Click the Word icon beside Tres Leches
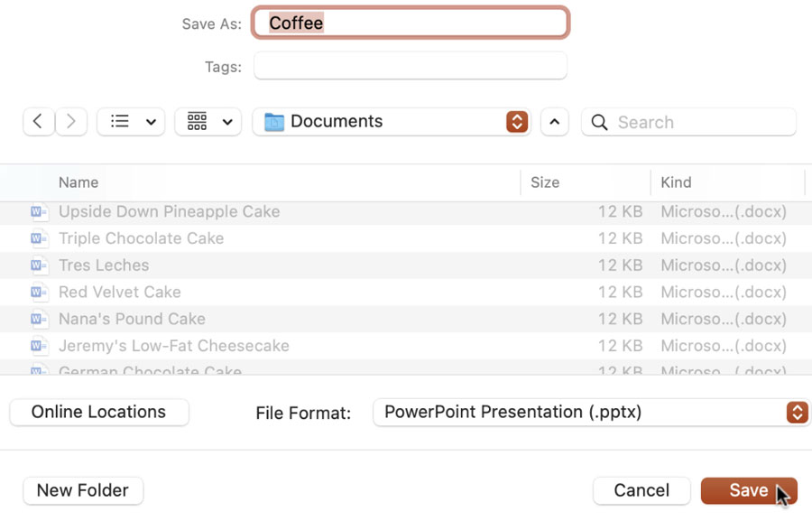The image size is (812, 521). [x=39, y=265]
